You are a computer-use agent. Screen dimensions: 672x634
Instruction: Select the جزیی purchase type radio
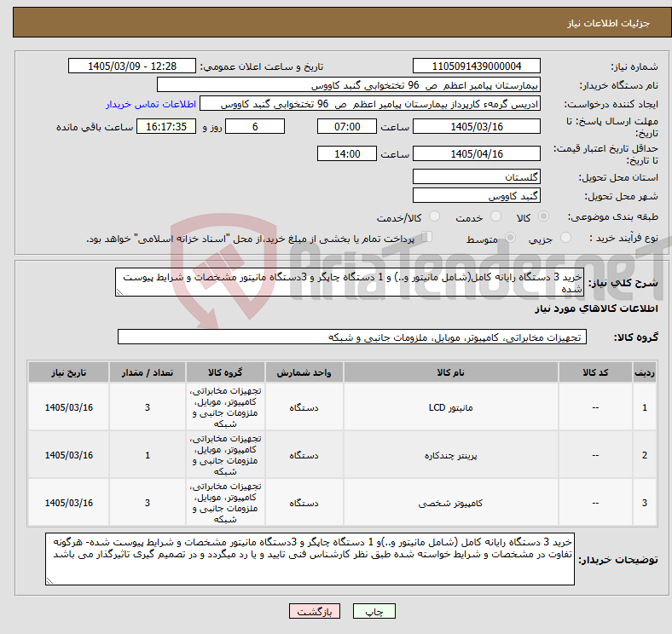[x=565, y=237]
